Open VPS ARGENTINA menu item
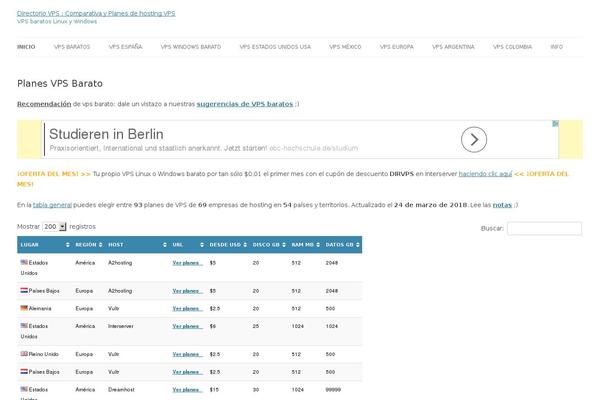Screen dimensions: 600x400 [x=453, y=47]
